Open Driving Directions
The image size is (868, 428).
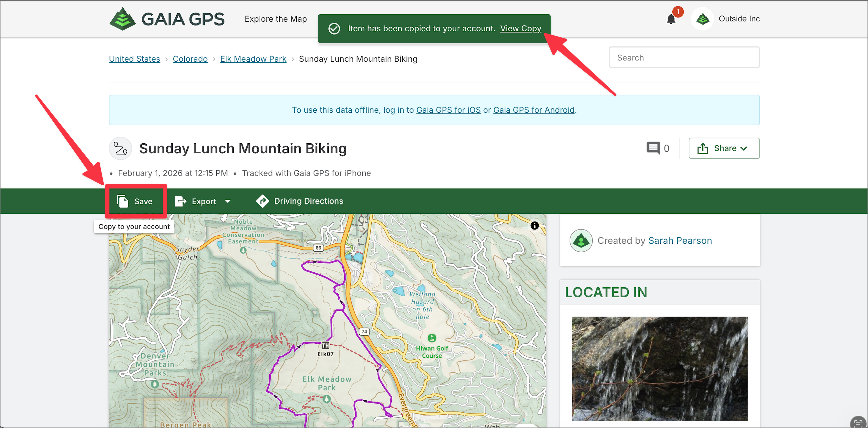[300, 201]
